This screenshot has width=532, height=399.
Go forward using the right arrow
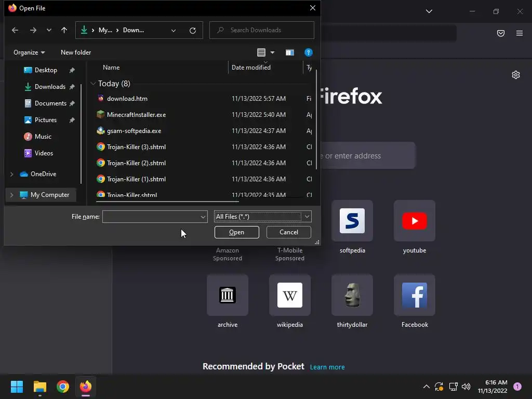(x=33, y=30)
